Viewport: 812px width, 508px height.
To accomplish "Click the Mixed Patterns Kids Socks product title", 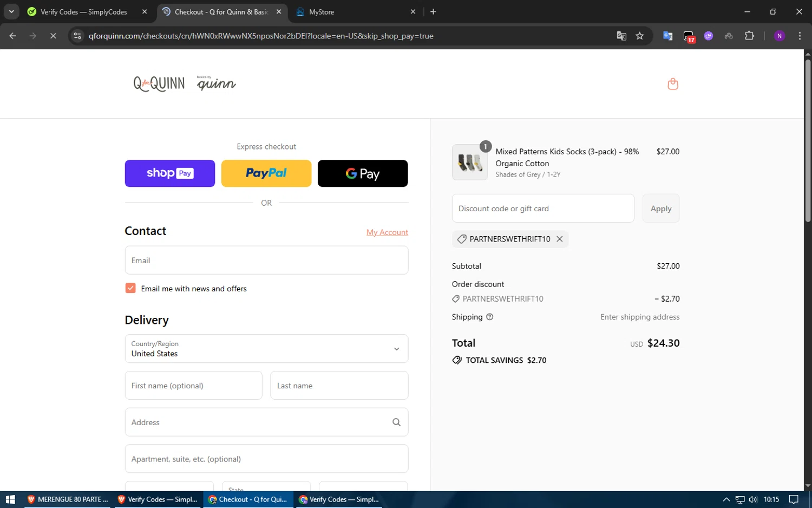I will pos(567,158).
